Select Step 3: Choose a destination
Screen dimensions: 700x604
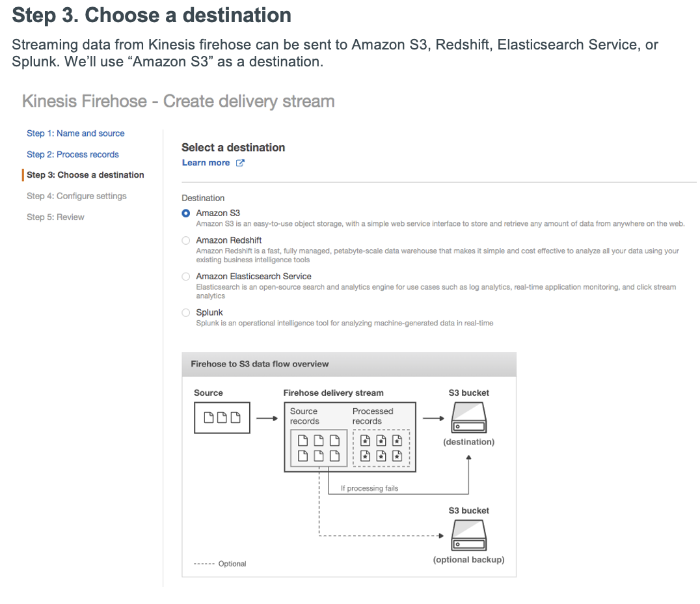tap(85, 175)
